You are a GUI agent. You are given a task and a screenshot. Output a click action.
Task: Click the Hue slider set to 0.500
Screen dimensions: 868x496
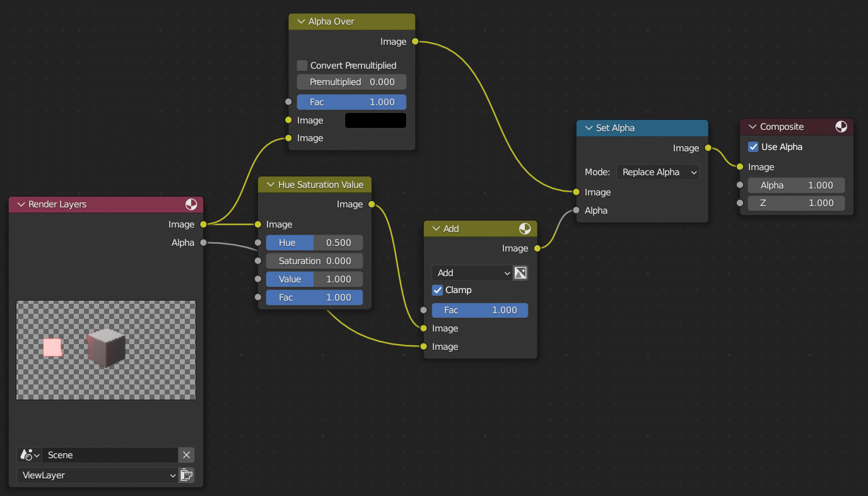pyautogui.click(x=314, y=243)
